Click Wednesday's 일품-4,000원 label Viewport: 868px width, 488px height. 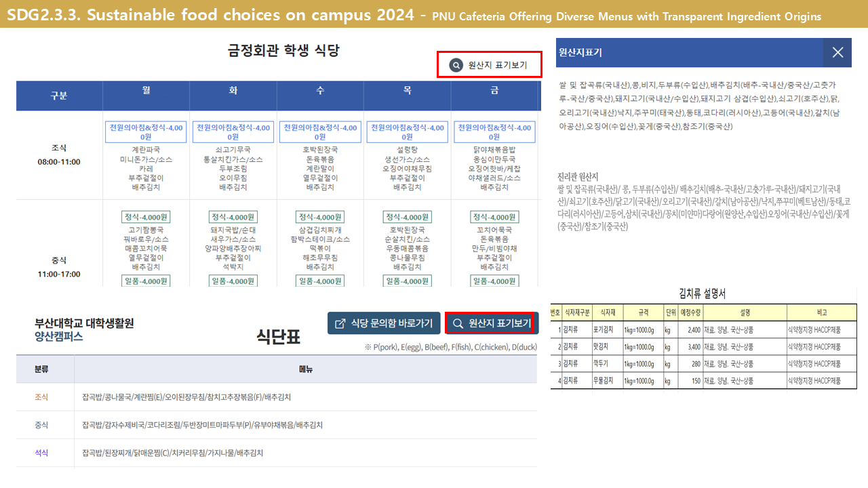pos(320,281)
